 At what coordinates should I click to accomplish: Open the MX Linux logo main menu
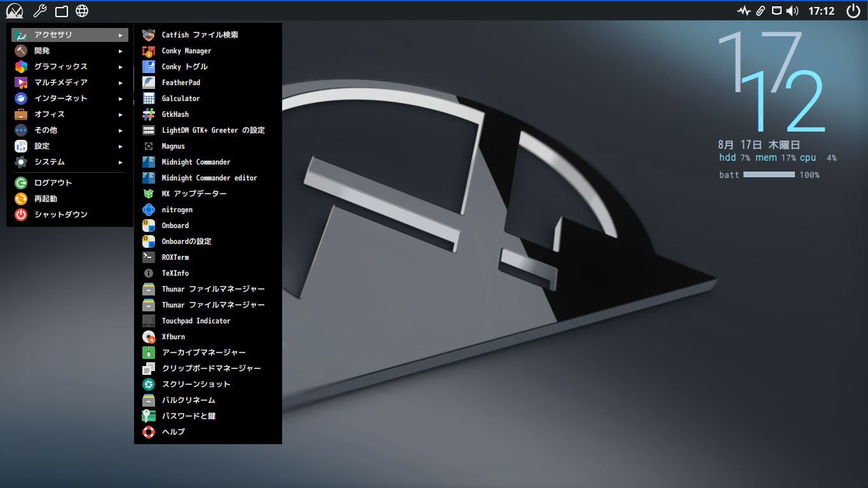(15, 11)
